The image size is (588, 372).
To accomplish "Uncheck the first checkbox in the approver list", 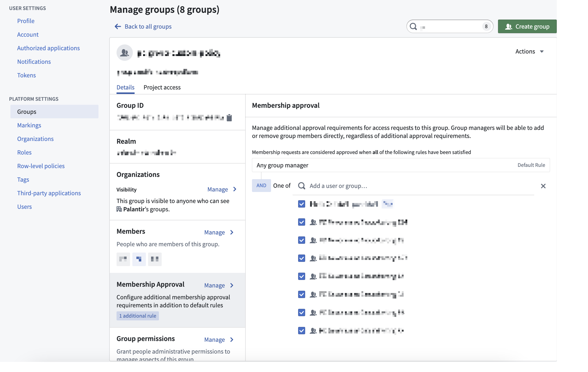I will click(x=301, y=204).
